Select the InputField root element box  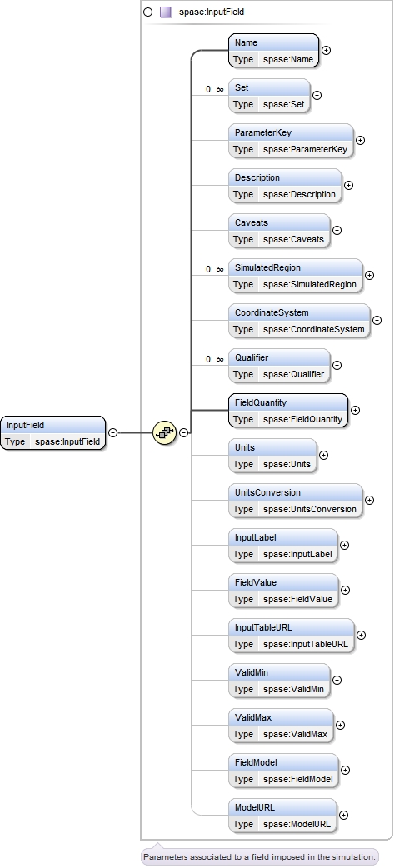coord(52,433)
